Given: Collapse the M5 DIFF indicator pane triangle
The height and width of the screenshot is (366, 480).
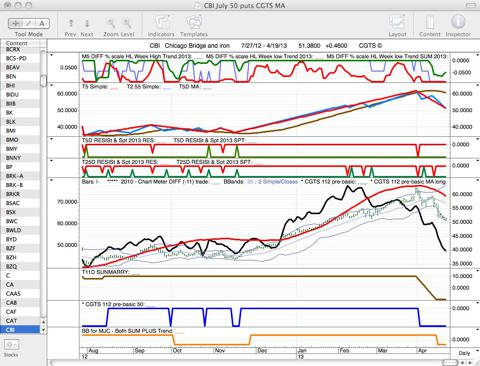Looking at the screenshot, I should pyautogui.click(x=51, y=55).
